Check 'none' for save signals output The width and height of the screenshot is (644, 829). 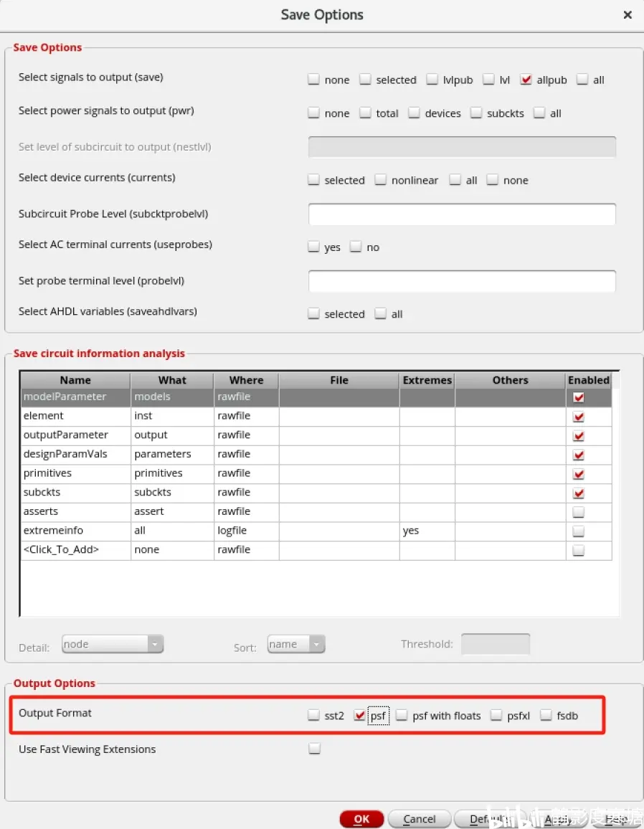click(313, 80)
